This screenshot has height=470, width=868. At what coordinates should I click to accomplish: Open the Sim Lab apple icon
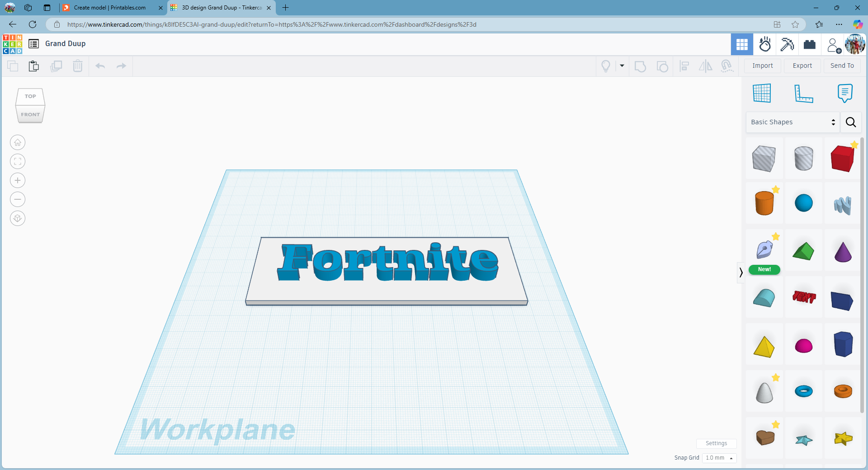point(765,44)
